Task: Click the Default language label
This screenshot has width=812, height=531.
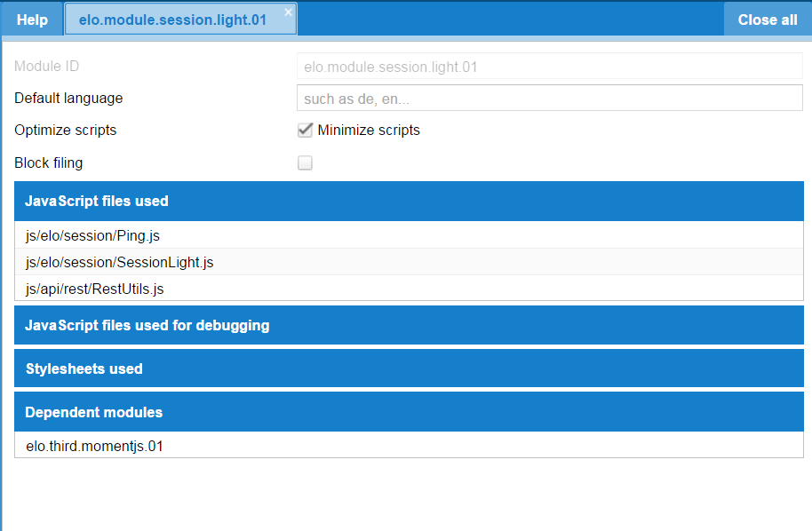Action: click(x=68, y=98)
